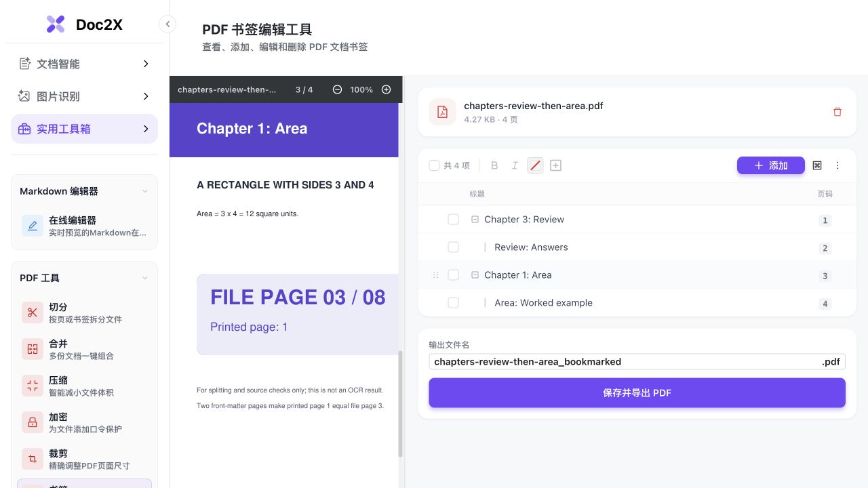Click page number 1 of Chapter 3: Review
The width and height of the screenshot is (868, 488).
tap(825, 220)
